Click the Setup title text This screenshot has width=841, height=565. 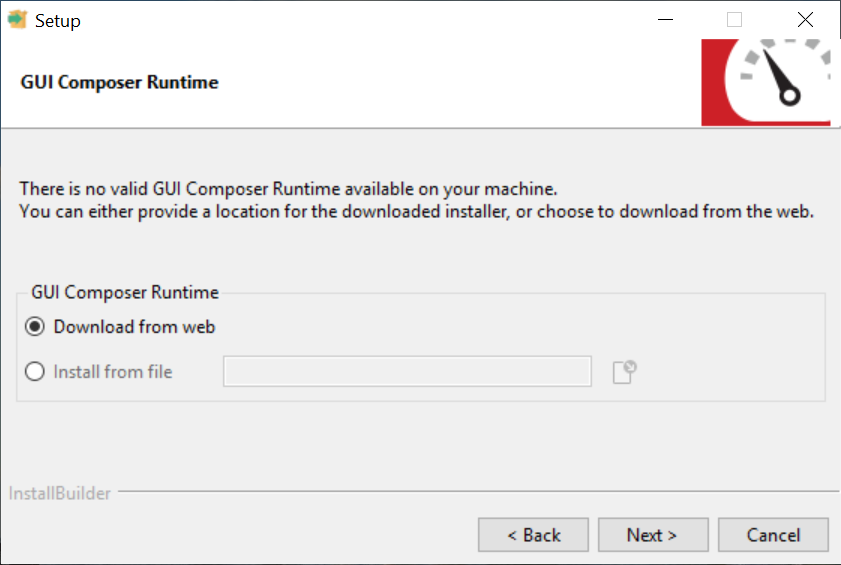pos(58,20)
